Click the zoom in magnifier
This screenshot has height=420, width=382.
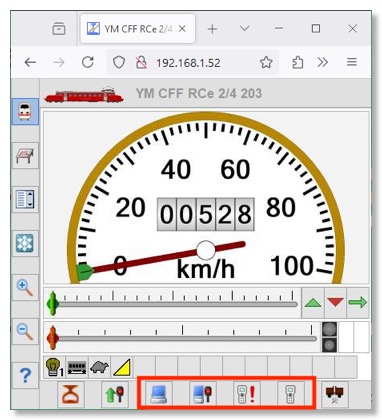point(25,287)
